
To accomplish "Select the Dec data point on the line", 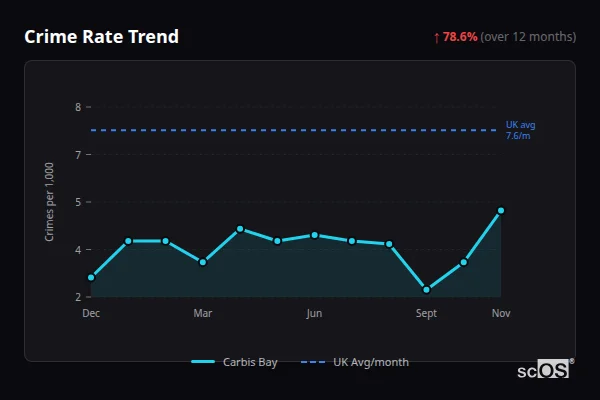I will (91, 278).
